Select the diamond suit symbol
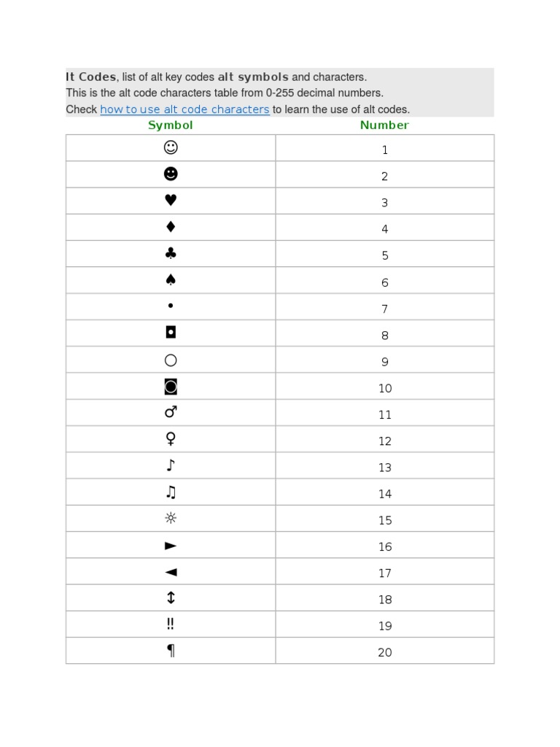 (x=171, y=228)
